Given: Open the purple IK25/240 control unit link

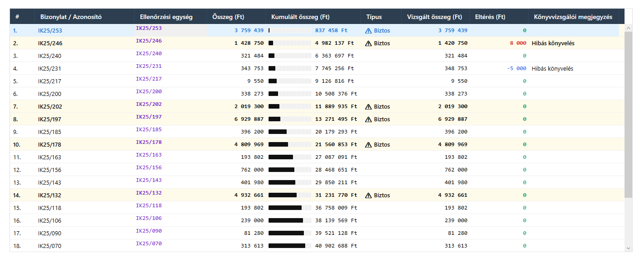Looking at the screenshot, I should [x=149, y=54].
